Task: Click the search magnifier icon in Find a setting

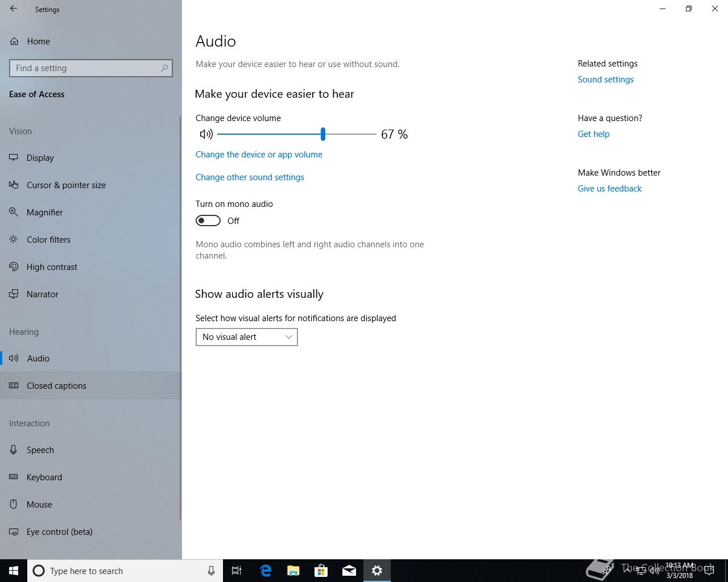Action: (x=164, y=68)
